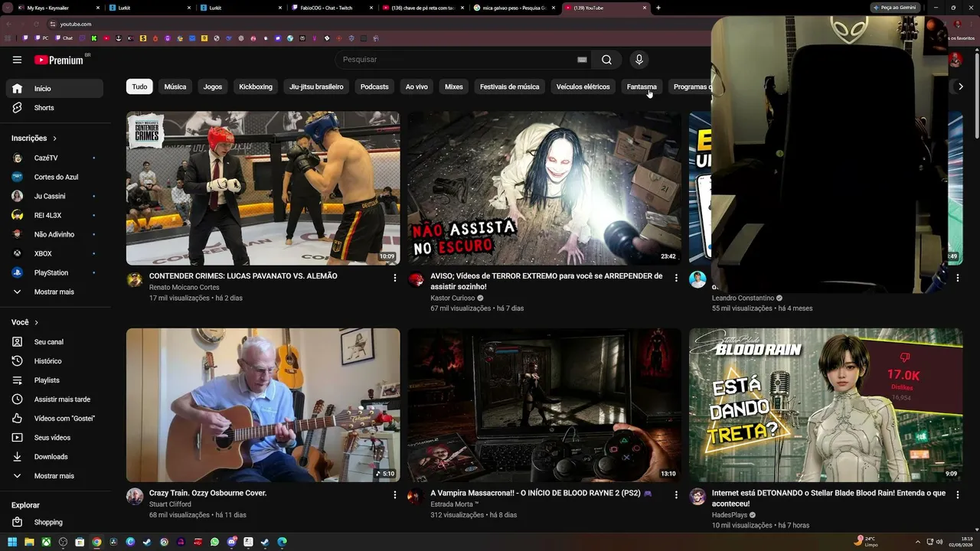Image resolution: width=980 pixels, height=551 pixels.
Task: Play the Contender Crimes video thumbnail
Action: [x=263, y=188]
